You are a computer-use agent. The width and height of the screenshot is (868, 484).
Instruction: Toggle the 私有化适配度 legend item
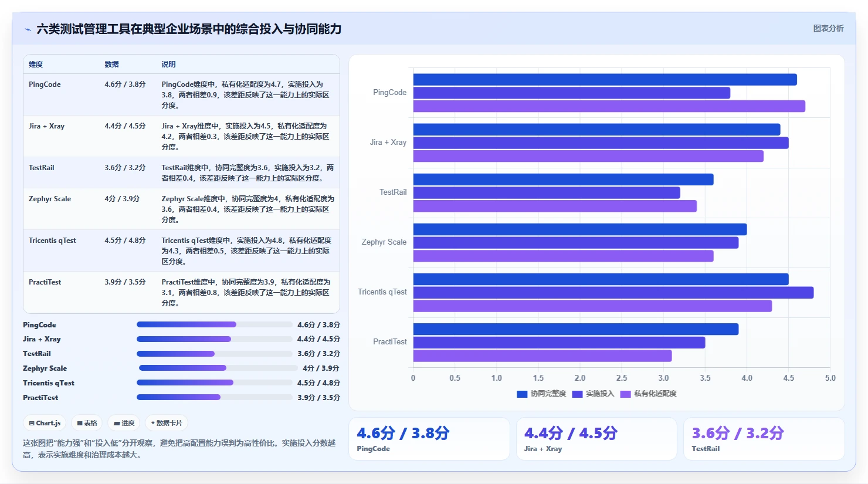[x=648, y=394]
